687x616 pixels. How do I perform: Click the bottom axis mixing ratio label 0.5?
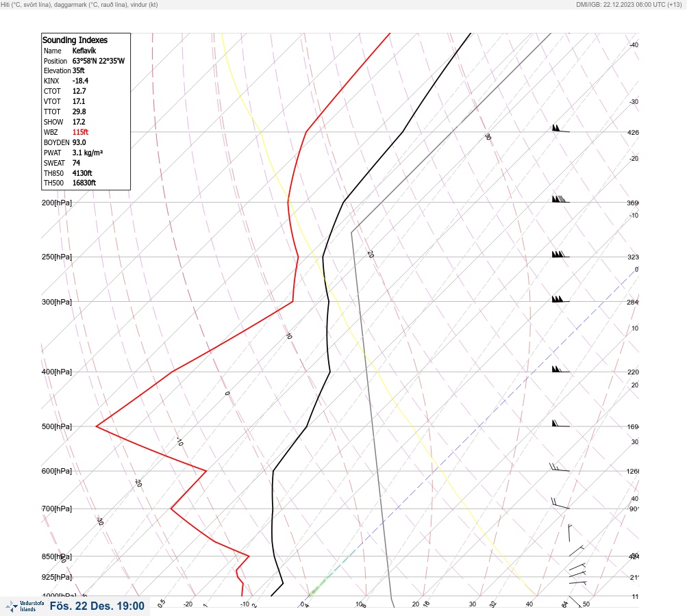click(x=162, y=603)
